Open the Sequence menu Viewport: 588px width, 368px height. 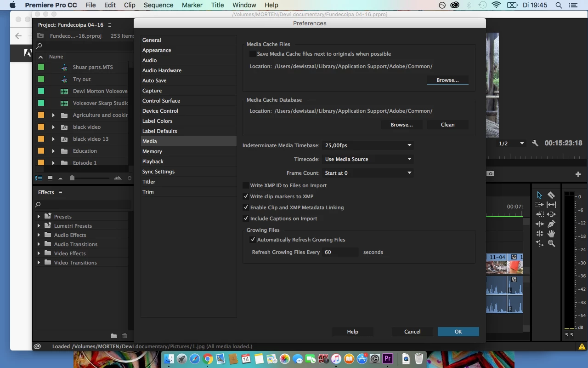(x=158, y=5)
